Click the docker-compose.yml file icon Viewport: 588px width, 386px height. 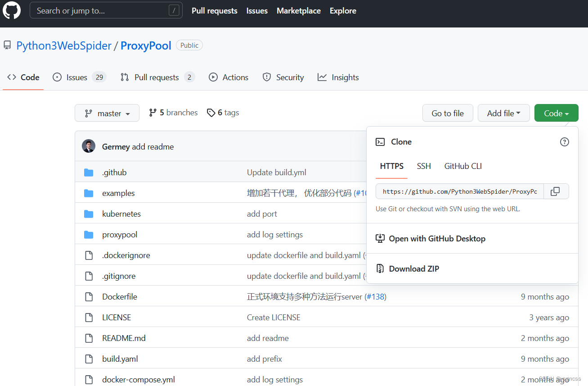(x=89, y=380)
